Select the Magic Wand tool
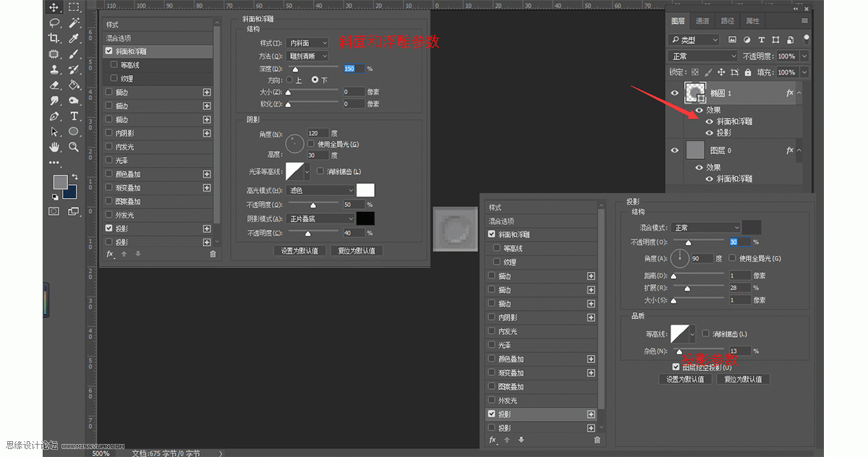This screenshot has width=868, height=457. [74, 22]
